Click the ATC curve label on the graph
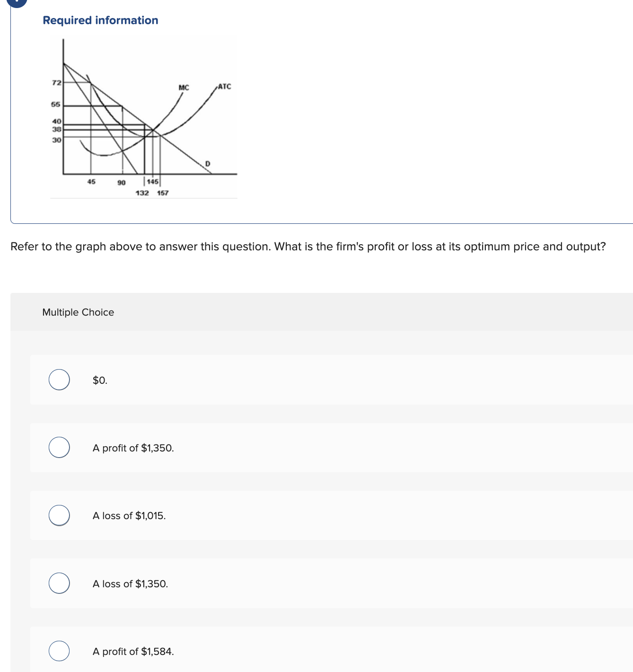Screen dimensions: 633x672 (x=224, y=86)
